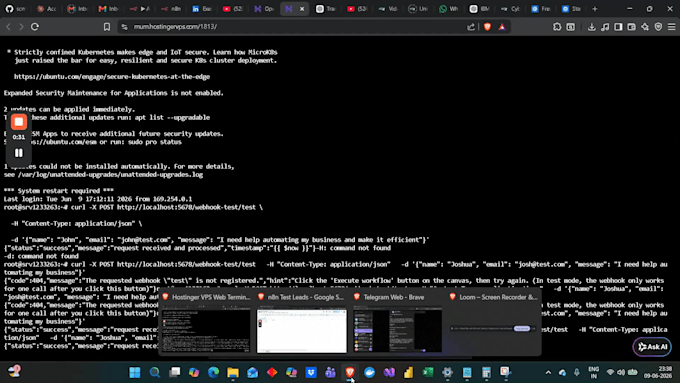Close the active Hostinger tab
The width and height of the screenshot is (680, 383).
click(302, 9)
